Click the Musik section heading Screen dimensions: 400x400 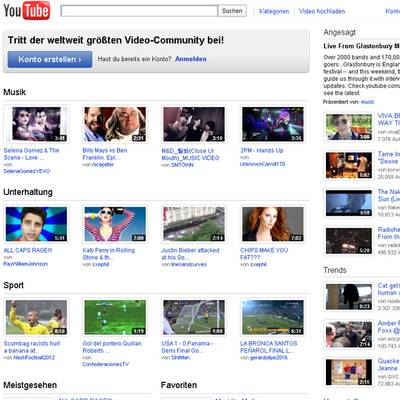[15, 92]
